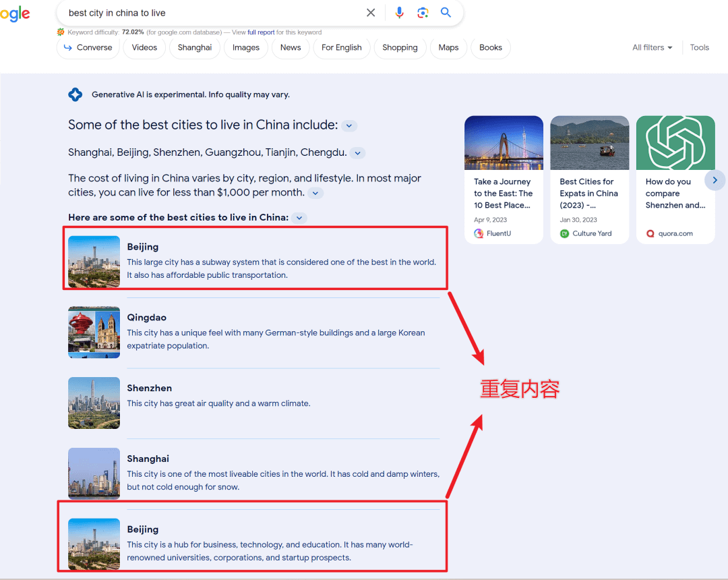Open second Beijing thumbnail about business hub
This screenshot has height=580, width=728.
(x=94, y=544)
